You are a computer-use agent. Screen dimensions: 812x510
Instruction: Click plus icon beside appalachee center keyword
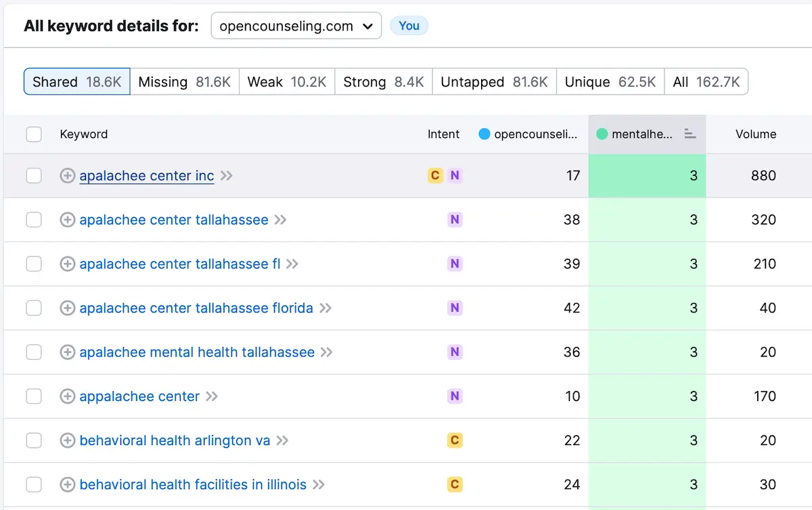(x=67, y=396)
